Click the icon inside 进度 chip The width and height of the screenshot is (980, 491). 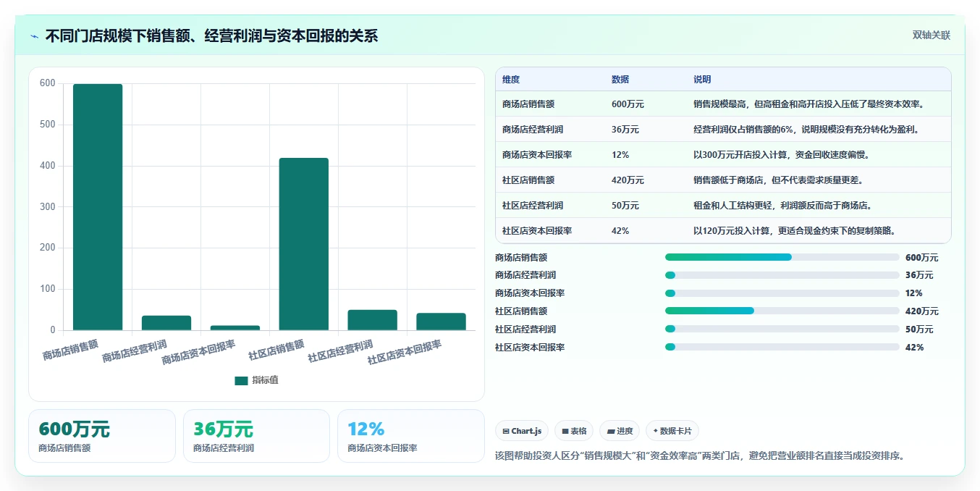(x=609, y=431)
